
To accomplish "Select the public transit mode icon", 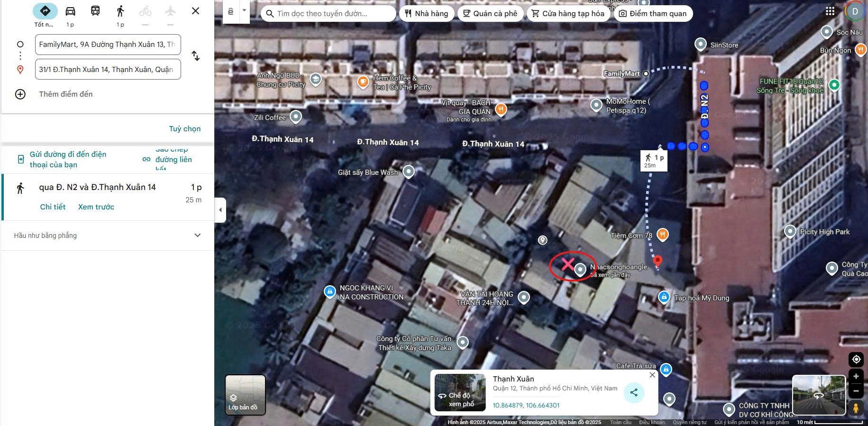I will click(95, 11).
